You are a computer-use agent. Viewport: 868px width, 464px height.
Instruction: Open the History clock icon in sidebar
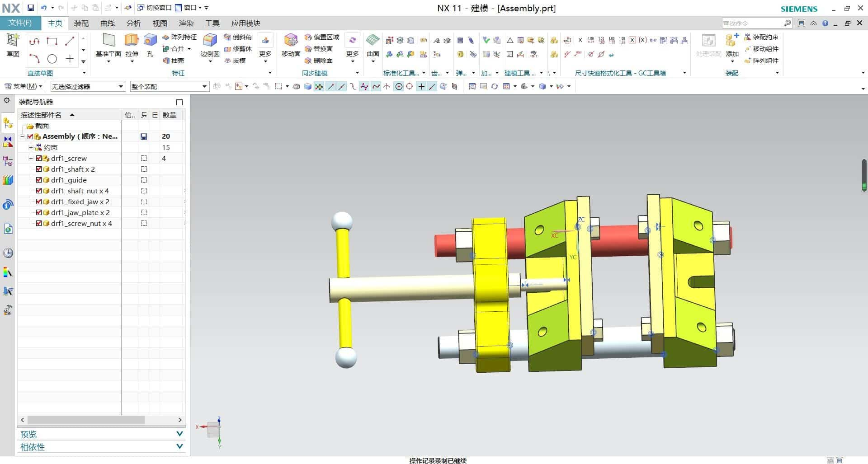coord(8,253)
